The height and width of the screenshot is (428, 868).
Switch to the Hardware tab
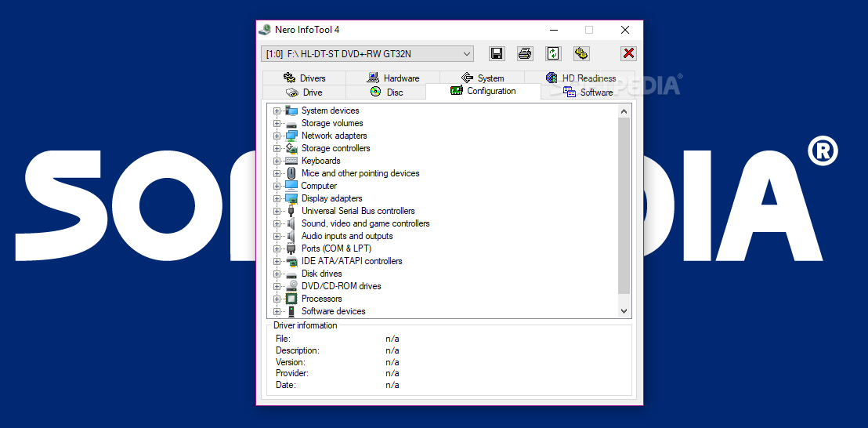point(393,78)
